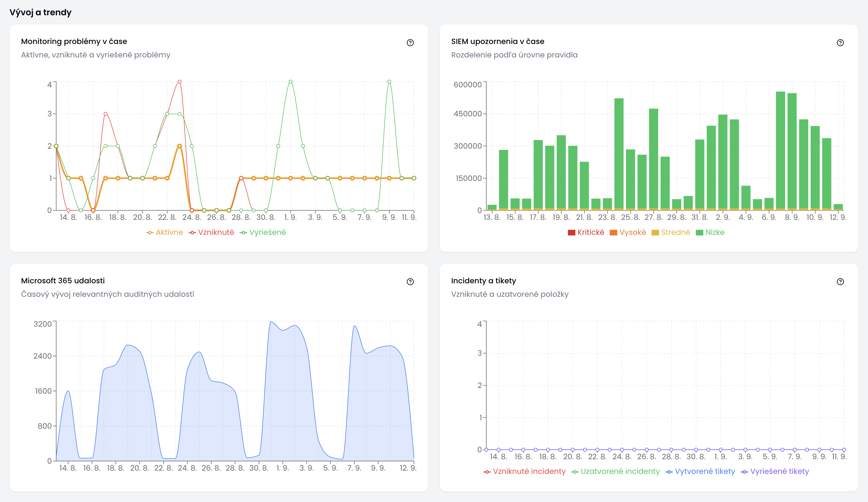Click the 3200 axis label in Microsoft 365 chart
This screenshot has height=502, width=868.
[43, 324]
